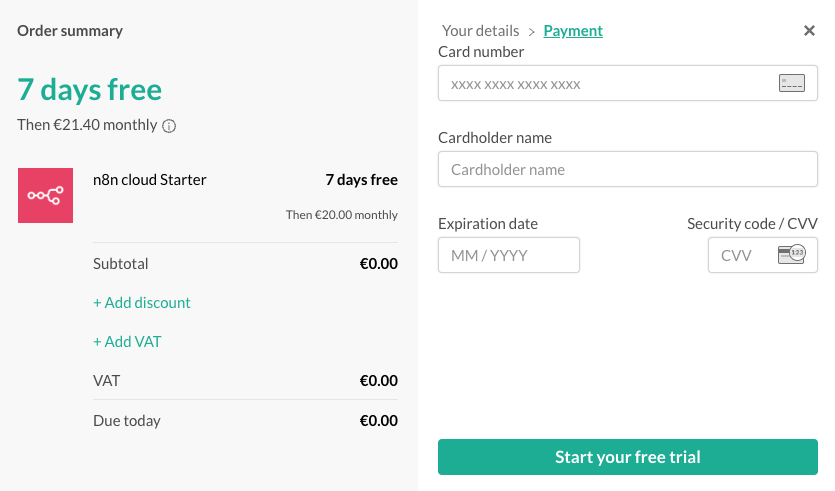Click the Due today €0.00 amount
835x491 pixels.
(379, 421)
